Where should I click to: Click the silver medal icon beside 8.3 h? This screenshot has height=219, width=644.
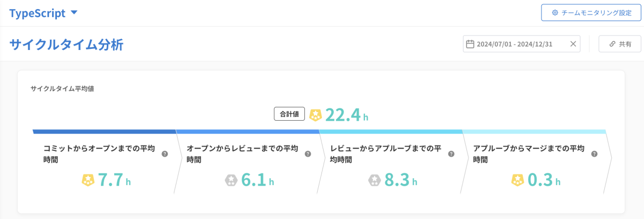click(375, 180)
